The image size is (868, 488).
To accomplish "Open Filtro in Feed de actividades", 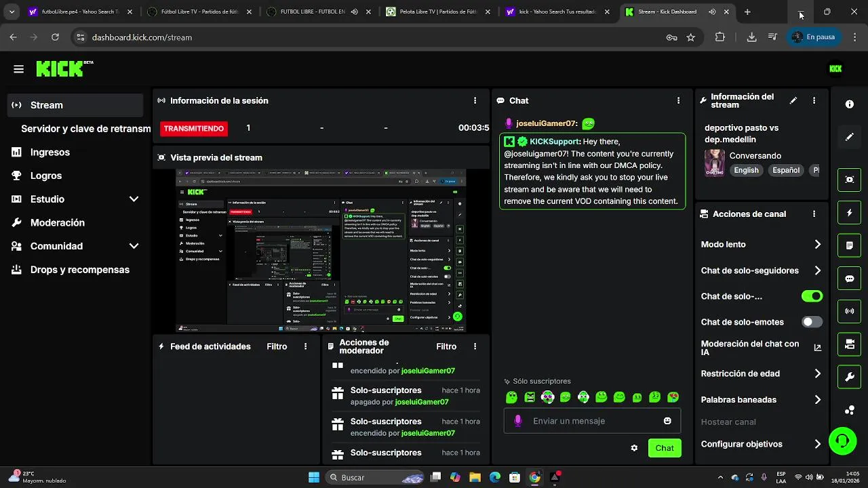I will pos(277,346).
